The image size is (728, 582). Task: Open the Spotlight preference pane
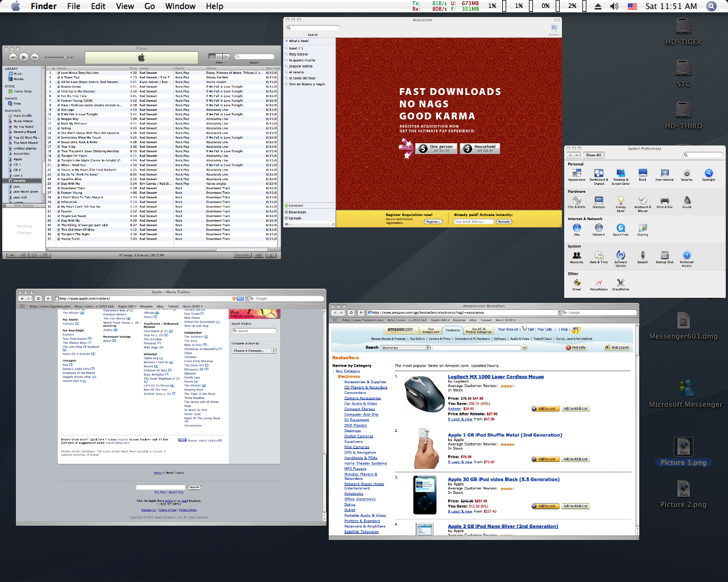(708, 173)
